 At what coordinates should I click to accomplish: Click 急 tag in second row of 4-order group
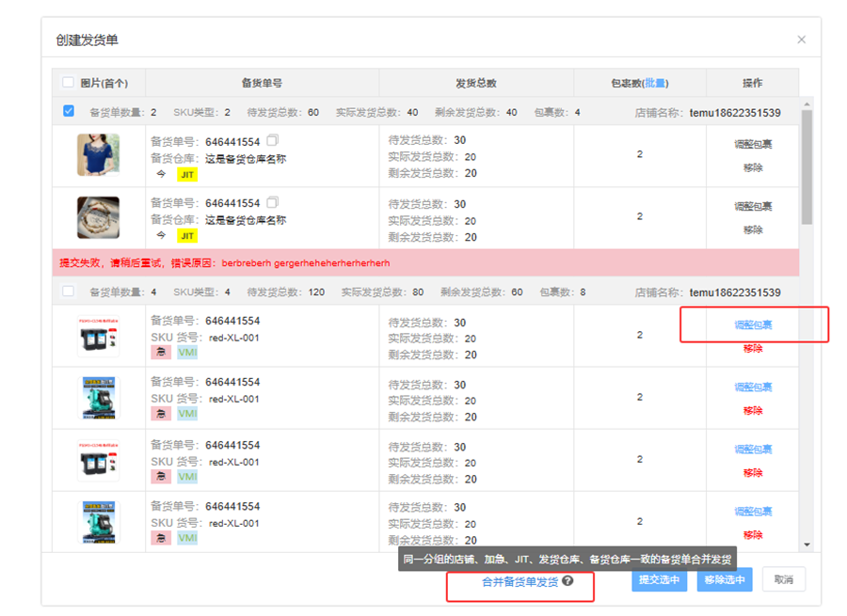coord(161,414)
